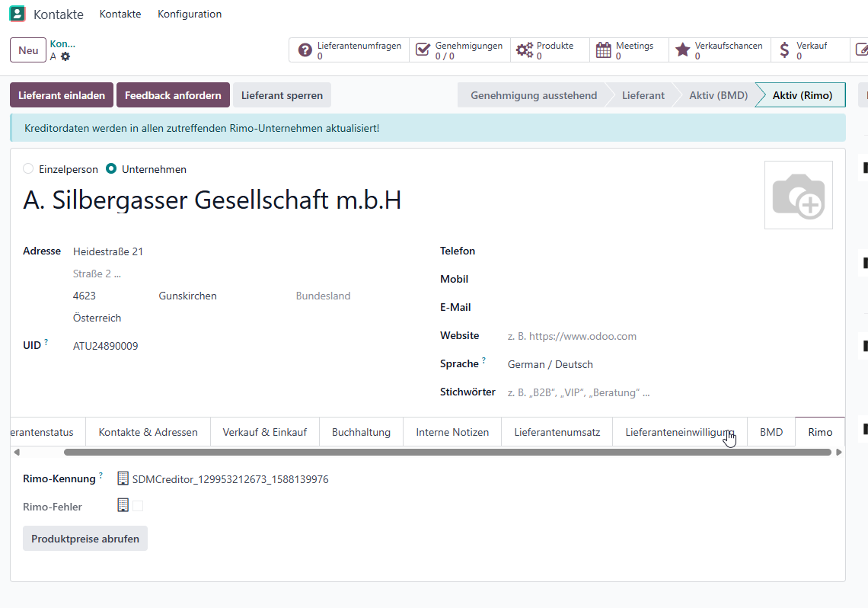Select the Einzelperson radio button

coord(28,169)
